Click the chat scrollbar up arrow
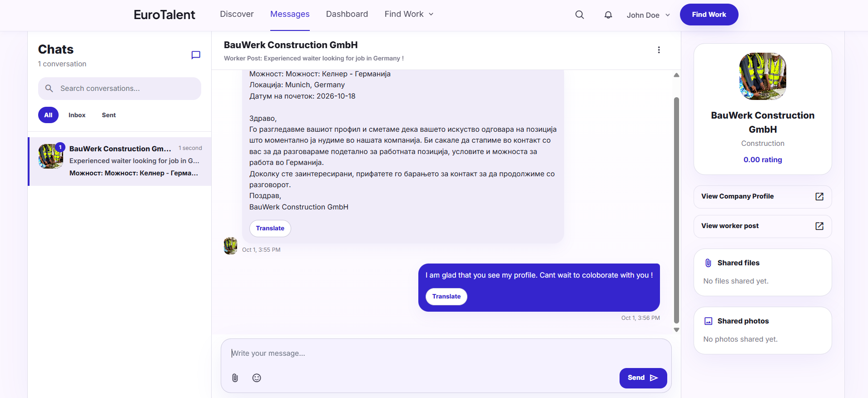This screenshot has height=398, width=868. pos(676,75)
